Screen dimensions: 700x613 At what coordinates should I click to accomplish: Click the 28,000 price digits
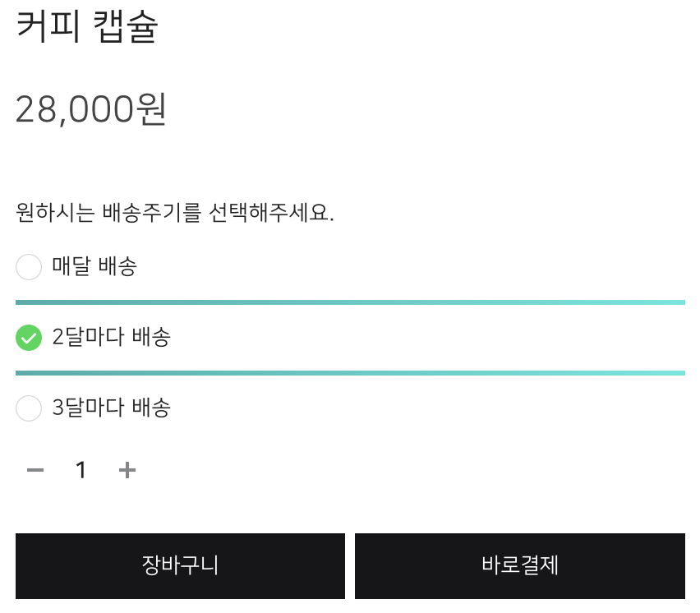coord(74,109)
